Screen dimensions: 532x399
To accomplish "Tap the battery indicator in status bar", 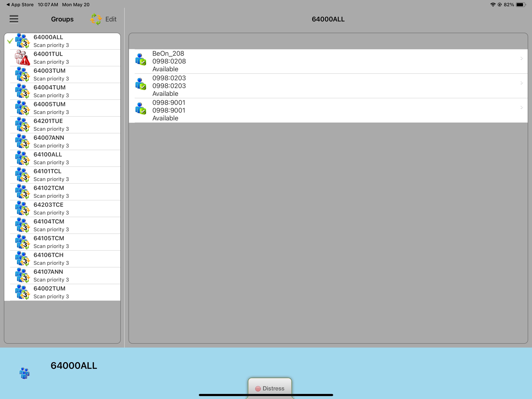I will [x=521, y=4].
